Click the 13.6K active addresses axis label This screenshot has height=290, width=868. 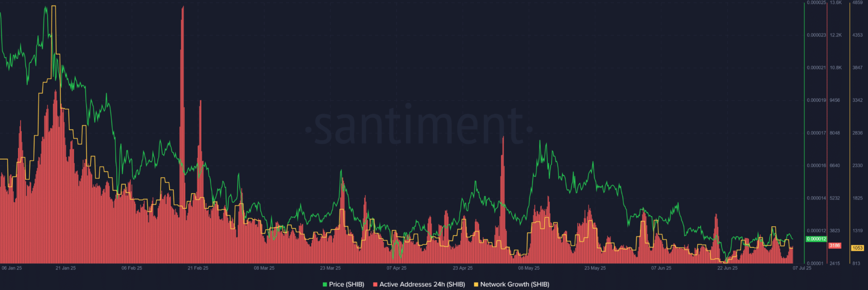tap(836, 3)
